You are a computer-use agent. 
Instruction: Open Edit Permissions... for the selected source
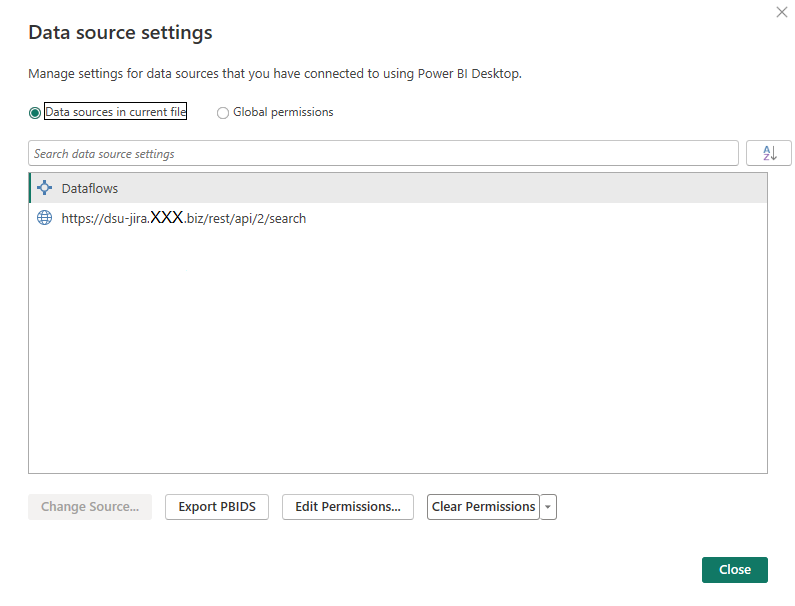[x=348, y=507]
